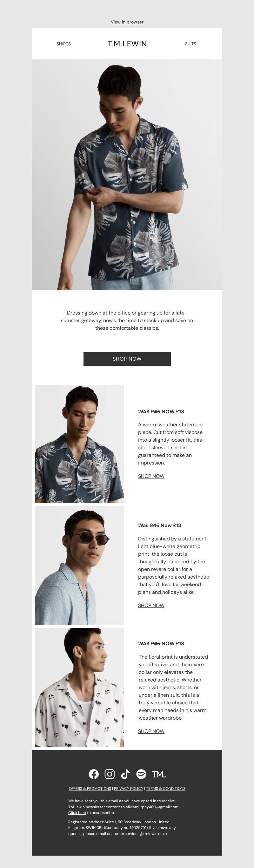
Task: Click the large hero tropical shirt image
Action: pos(127,174)
